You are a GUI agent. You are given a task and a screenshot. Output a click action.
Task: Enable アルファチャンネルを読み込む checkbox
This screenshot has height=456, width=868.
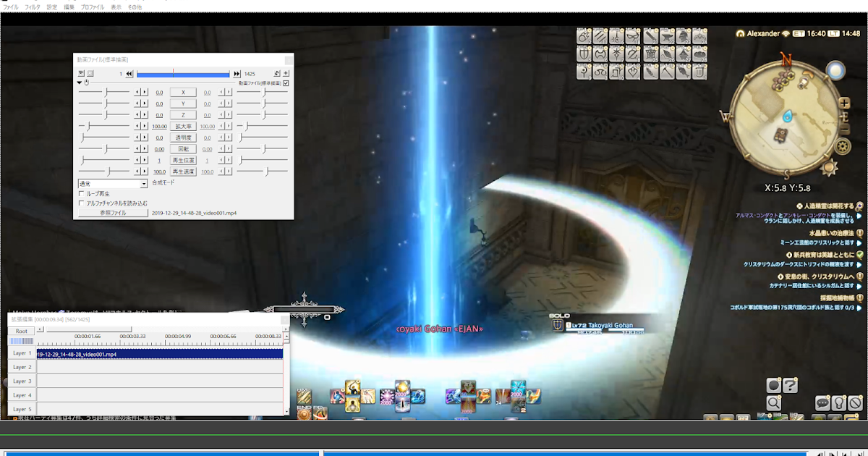tap(81, 203)
